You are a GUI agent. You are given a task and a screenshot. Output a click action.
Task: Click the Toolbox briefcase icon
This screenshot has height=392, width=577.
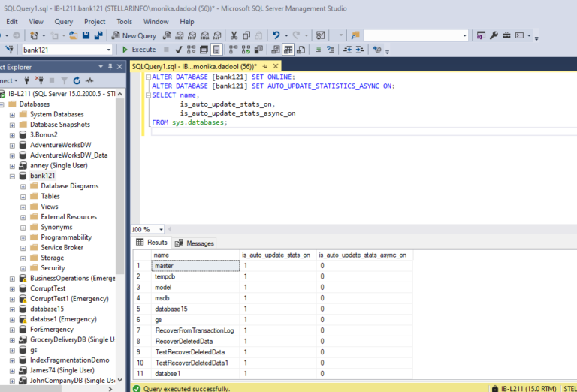coord(506,35)
